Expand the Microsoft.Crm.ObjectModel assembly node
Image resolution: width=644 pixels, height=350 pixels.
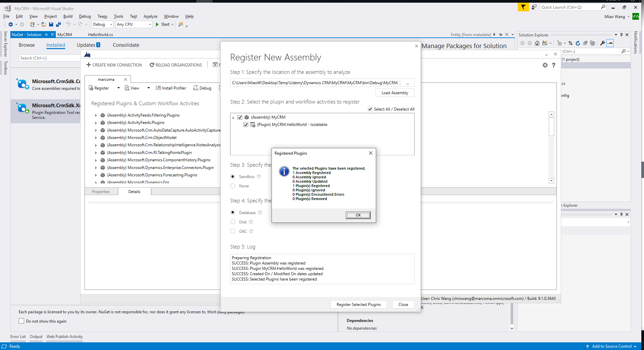click(96, 138)
